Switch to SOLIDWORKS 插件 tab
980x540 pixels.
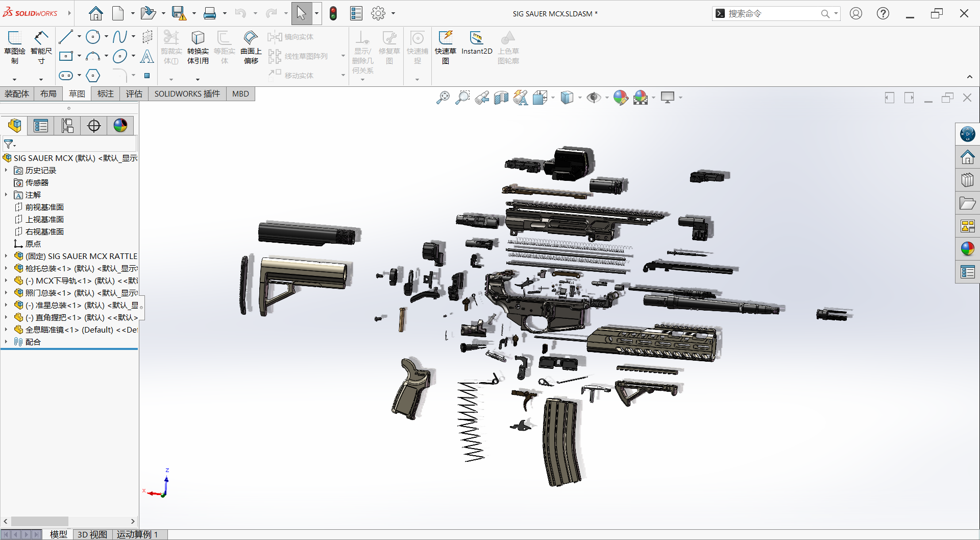coord(187,94)
